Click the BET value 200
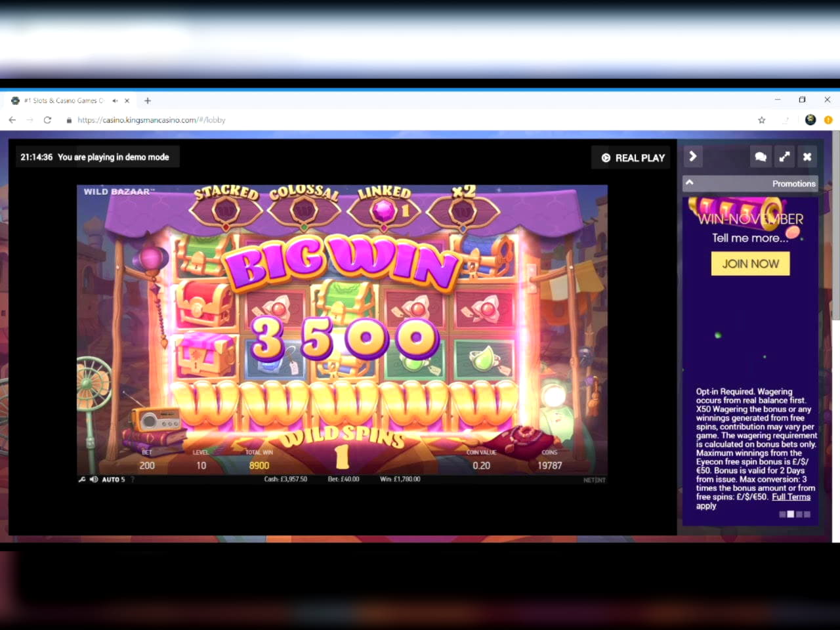 coord(147,465)
